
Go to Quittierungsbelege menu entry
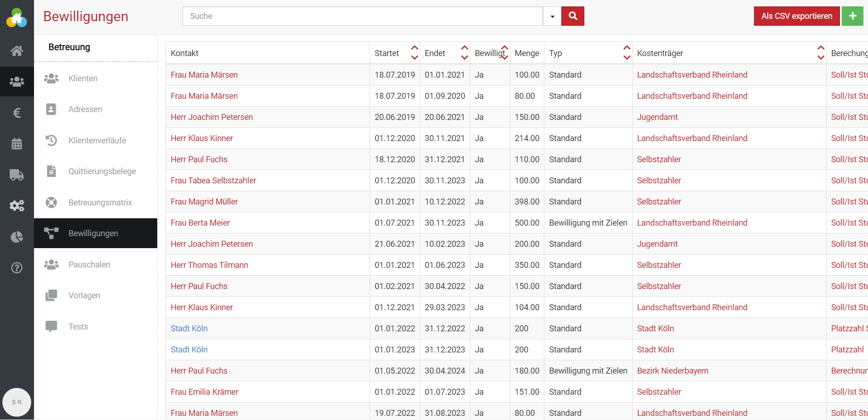tap(102, 171)
